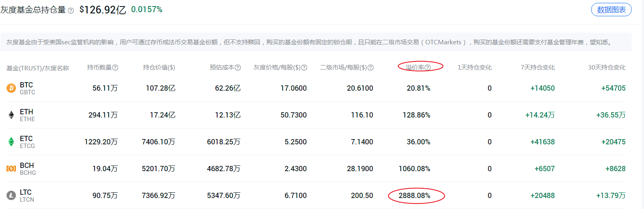Click the 持仓价值($) column header
Screen dimensions: 644x209
coord(159,67)
